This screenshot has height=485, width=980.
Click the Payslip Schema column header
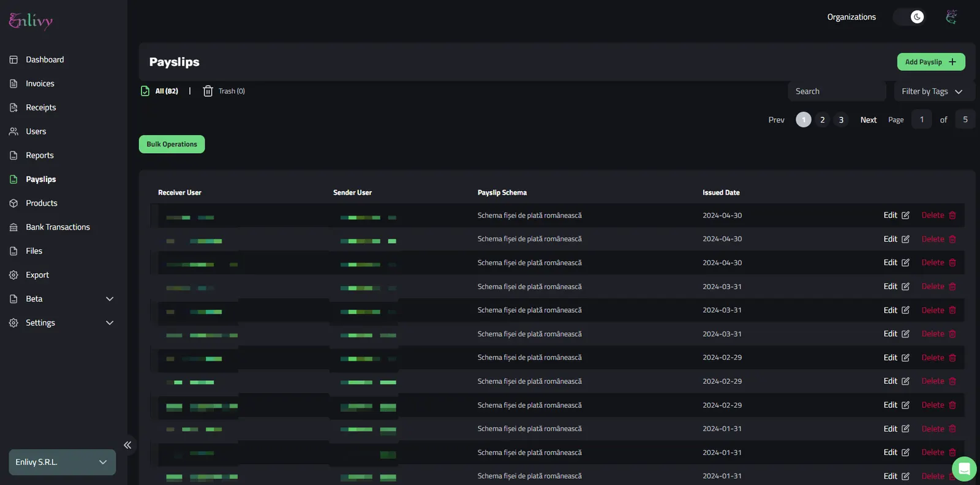tap(502, 192)
